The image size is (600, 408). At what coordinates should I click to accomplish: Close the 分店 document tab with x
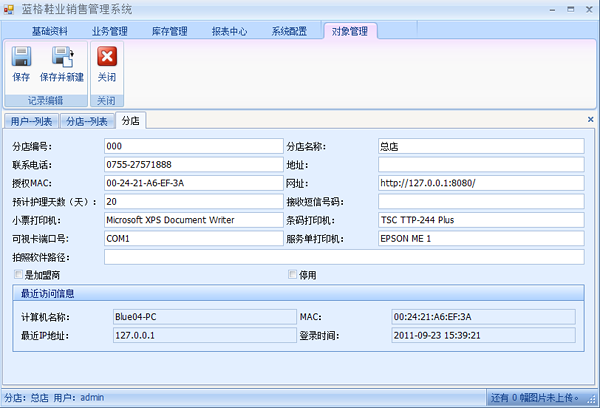[x=590, y=120]
